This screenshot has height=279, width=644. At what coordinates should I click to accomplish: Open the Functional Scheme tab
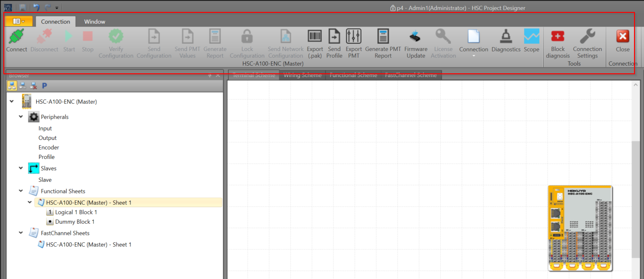coord(353,75)
